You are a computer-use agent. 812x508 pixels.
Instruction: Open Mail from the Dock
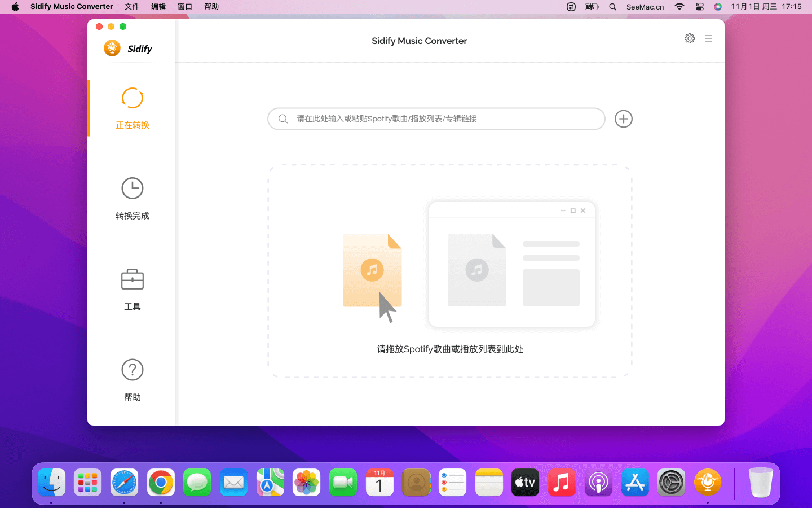pyautogui.click(x=233, y=483)
